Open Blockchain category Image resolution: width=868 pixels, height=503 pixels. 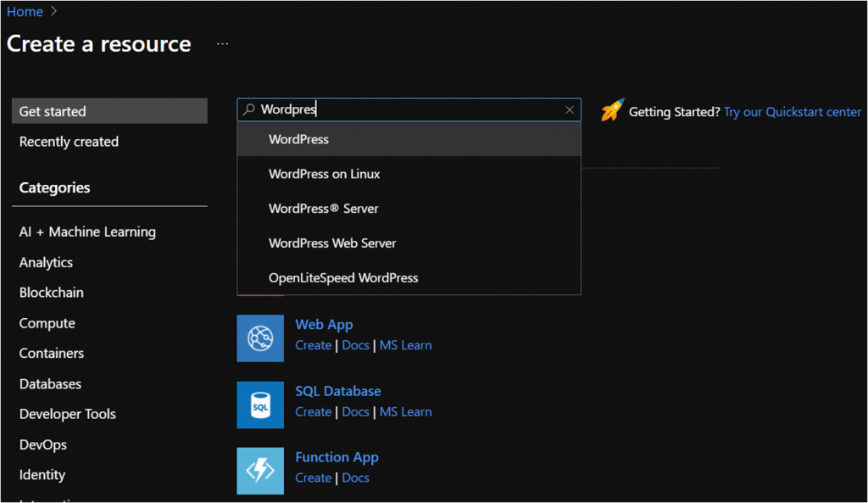[x=52, y=293]
